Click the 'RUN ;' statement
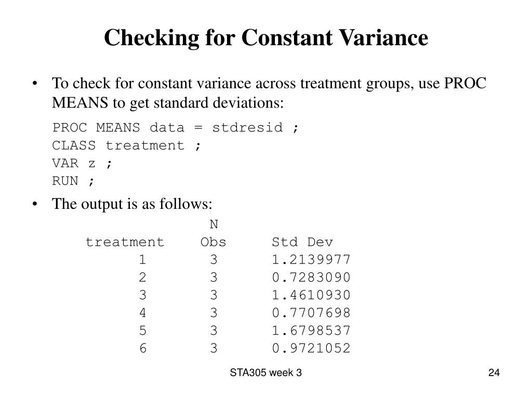Screen dimensions: 532x399 pos(73,181)
